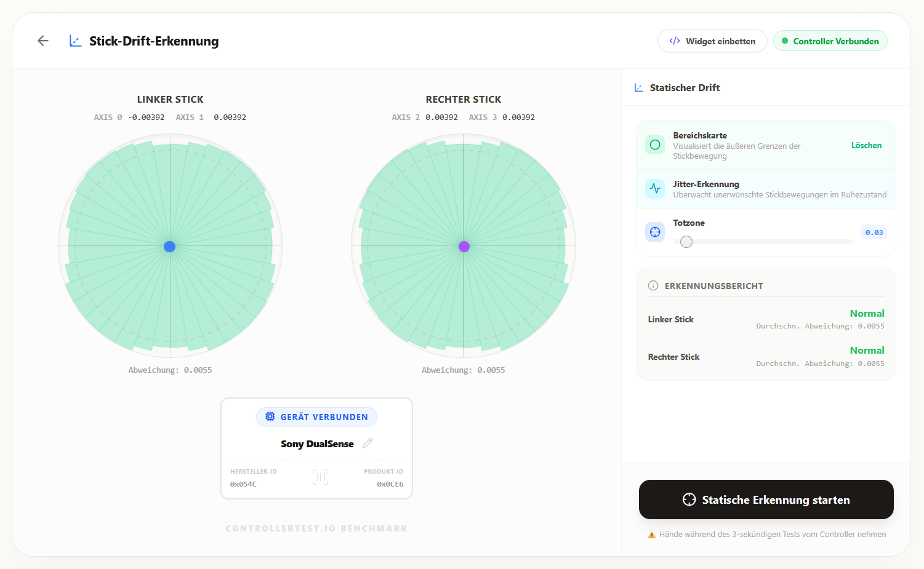The image size is (924, 569).
Task: Click the Sony DualSense device name
Action: [317, 444]
